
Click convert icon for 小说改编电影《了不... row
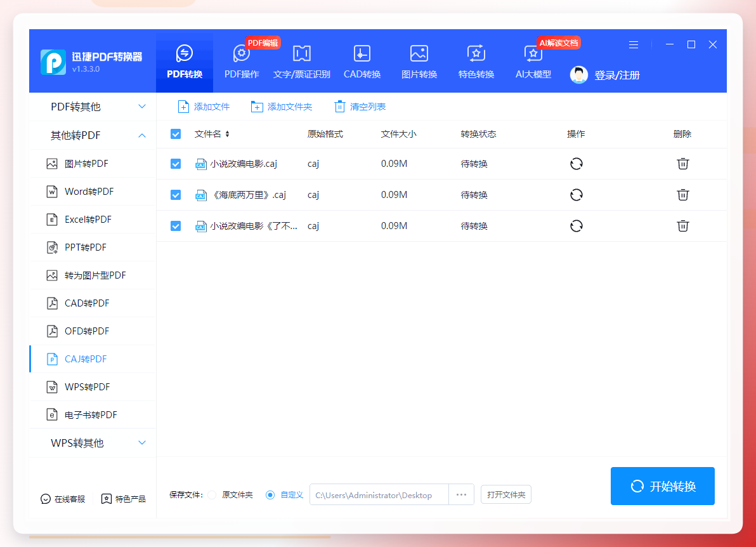[576, 226]
